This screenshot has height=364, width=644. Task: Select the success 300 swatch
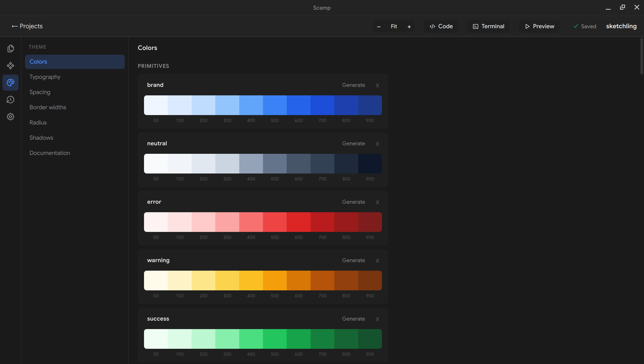tap(227, 339)
